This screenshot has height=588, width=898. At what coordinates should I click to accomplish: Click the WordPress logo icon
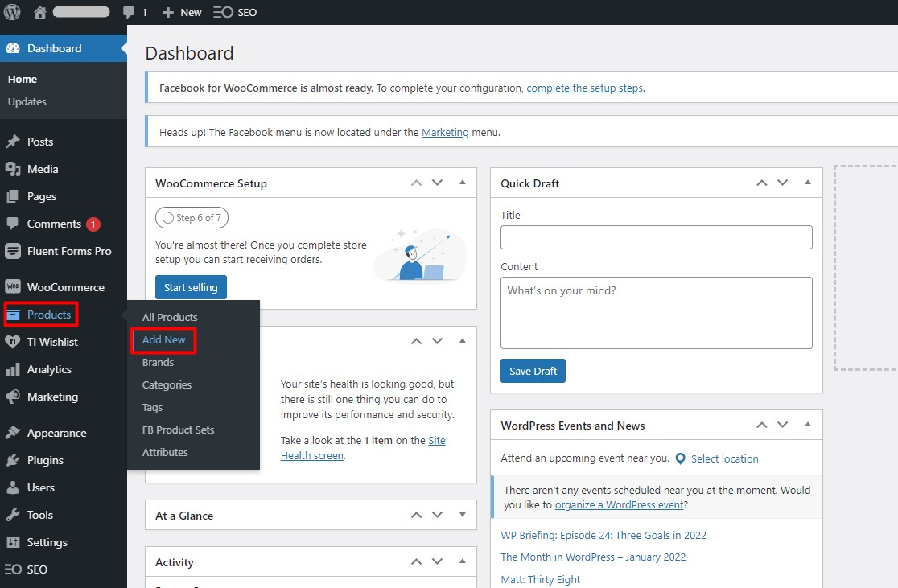[12, 12]
